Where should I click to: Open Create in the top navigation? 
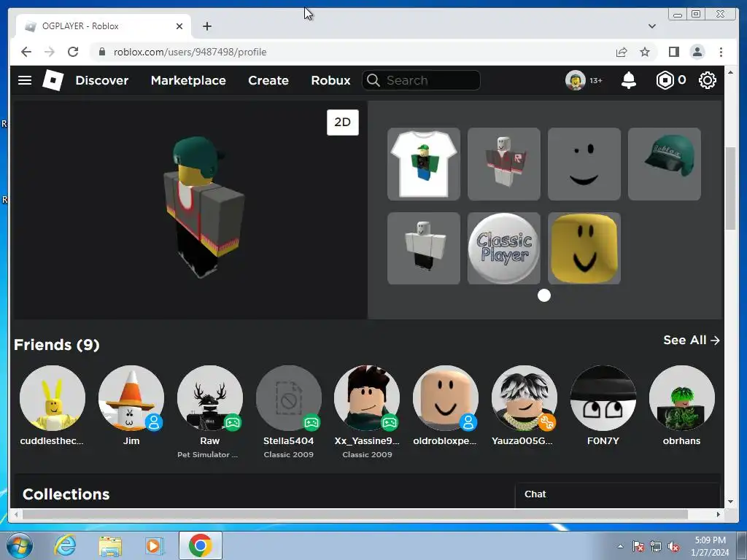click(x=268, y=80)
